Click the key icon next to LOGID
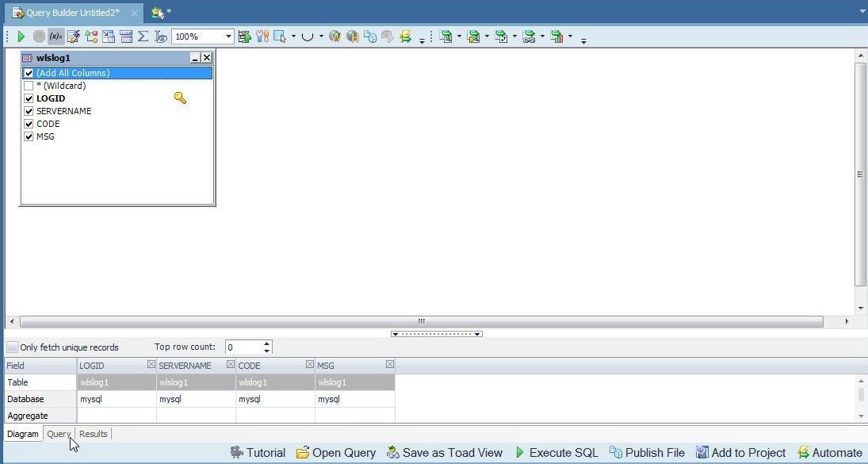Viewport: 868px width, 464px height. pos(180,98)
